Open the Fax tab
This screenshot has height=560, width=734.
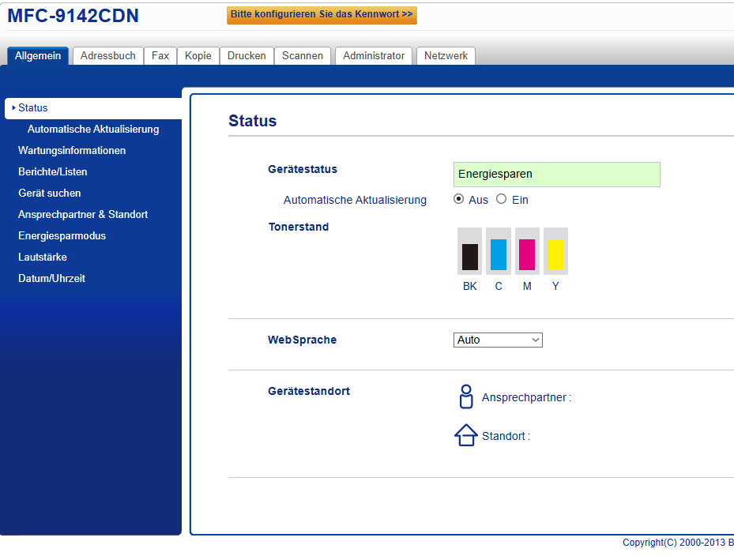(x=160, y=55)
